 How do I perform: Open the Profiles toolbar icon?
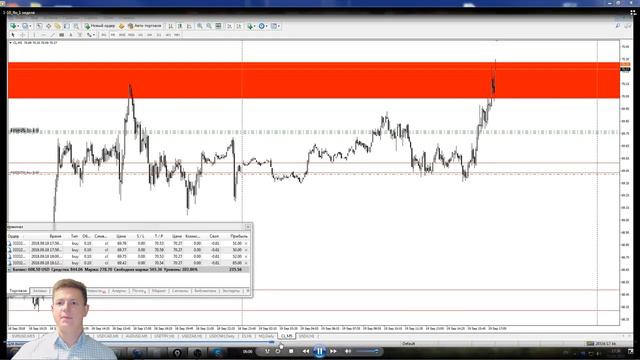click(x=25, y=26)
